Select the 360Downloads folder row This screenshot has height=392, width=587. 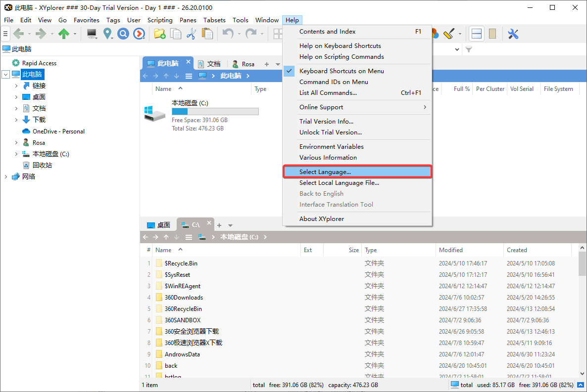[x=184, y=298]
